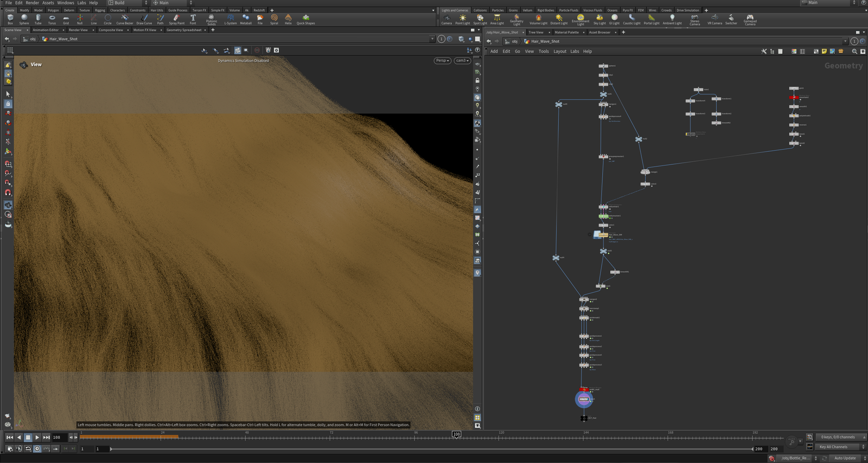Select the Sphere shelf tool
Image resolution: width=868 pixels, height=463 pixels.
(24, 20)
